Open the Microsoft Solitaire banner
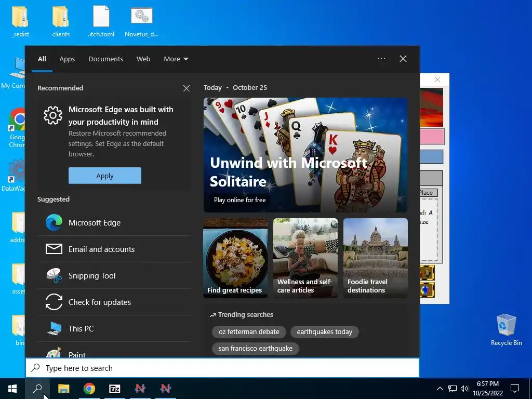 (305, 155)
